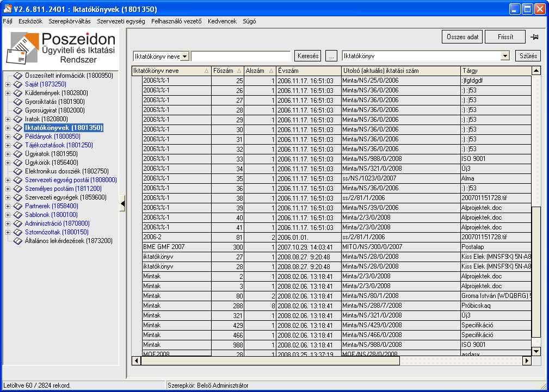Click the ellipsis button next to Keresés
The height and width of the screenshot is (392, 549).
[x=331, y=56]
